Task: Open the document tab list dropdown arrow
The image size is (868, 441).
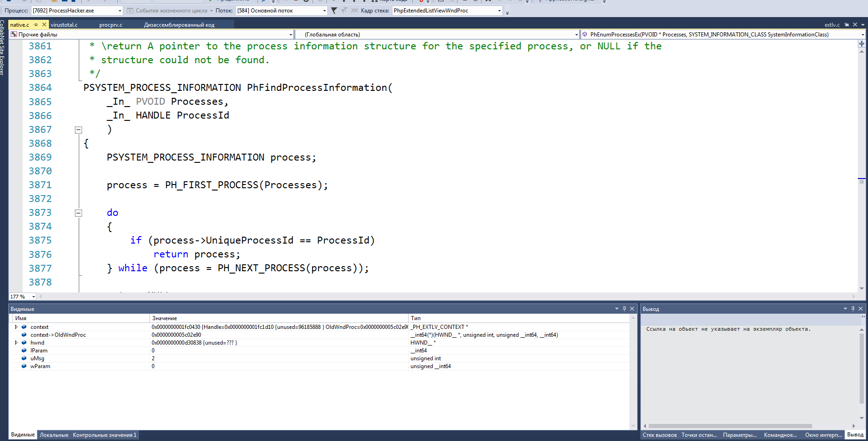Action: [x=863, y=25]
